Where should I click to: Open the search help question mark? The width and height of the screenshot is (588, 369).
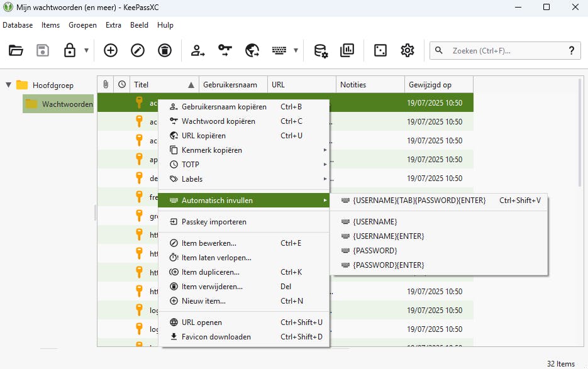point(571,50)
